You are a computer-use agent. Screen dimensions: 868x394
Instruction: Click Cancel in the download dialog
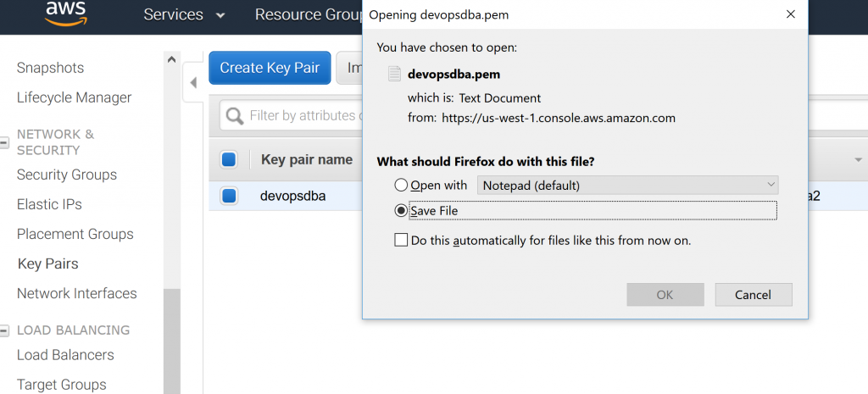point(754,294)
